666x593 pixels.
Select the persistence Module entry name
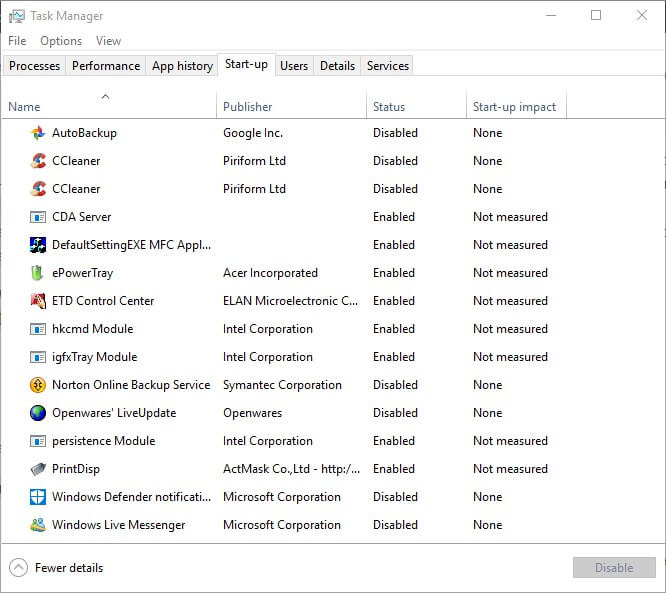tap(103, 441)
